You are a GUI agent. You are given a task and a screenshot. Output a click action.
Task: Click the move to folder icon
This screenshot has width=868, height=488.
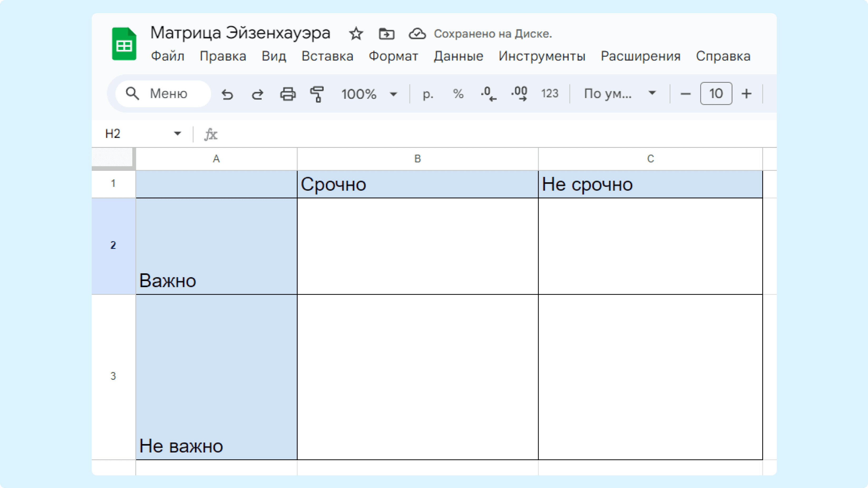pyautogui.click(x=387, y=34)
